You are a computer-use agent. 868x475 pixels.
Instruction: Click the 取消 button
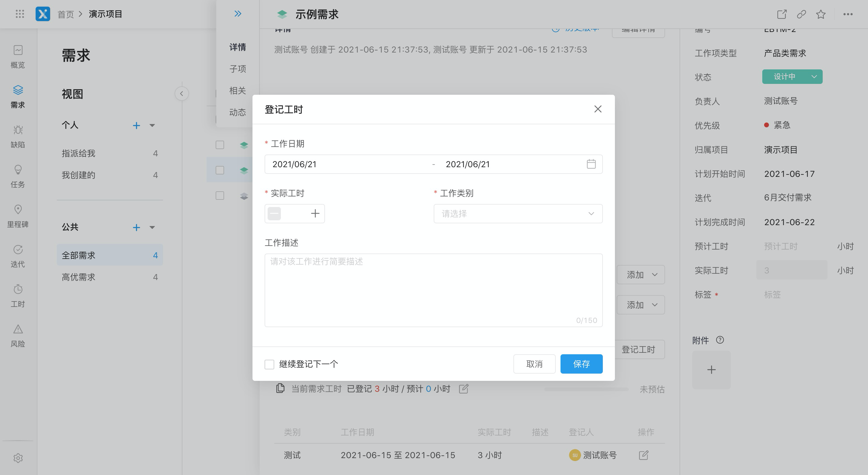[534, 364]
